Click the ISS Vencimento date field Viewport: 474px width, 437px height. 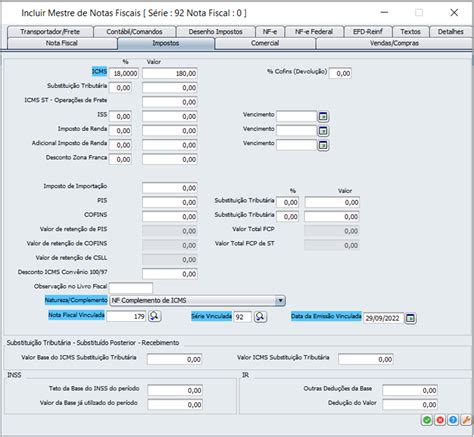click(x=296, y=116)
